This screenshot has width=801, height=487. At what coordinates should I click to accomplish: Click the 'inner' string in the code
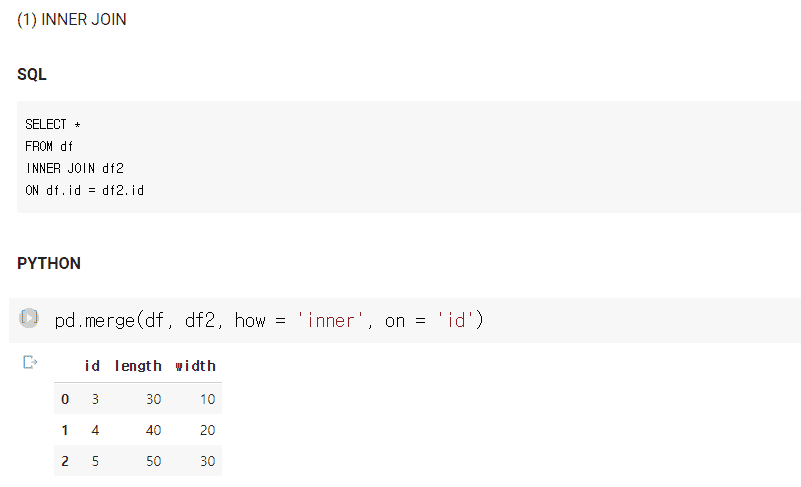(331, 320)
